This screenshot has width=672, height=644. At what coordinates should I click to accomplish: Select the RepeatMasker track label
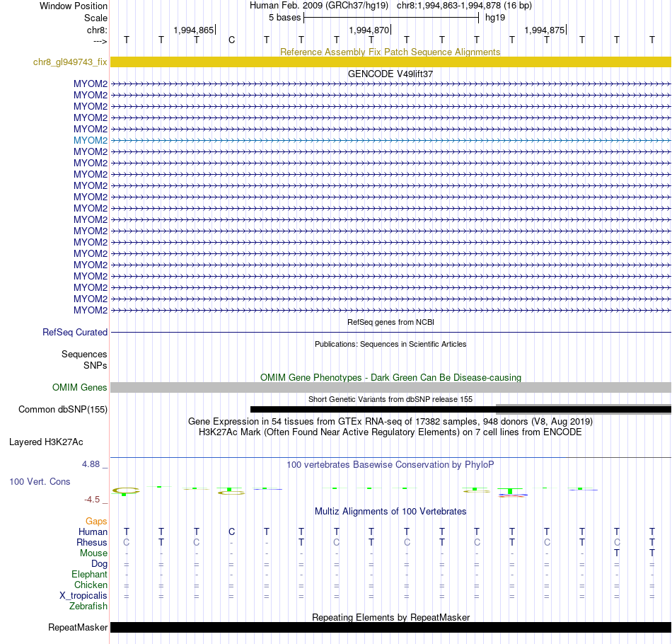(78, 627)
